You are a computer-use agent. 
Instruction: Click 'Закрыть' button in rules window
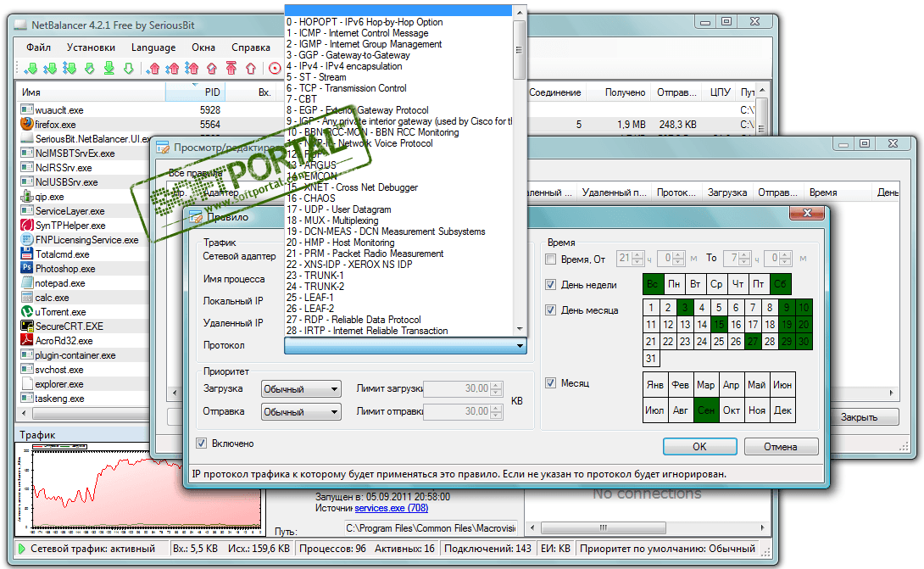coord(860,417)
